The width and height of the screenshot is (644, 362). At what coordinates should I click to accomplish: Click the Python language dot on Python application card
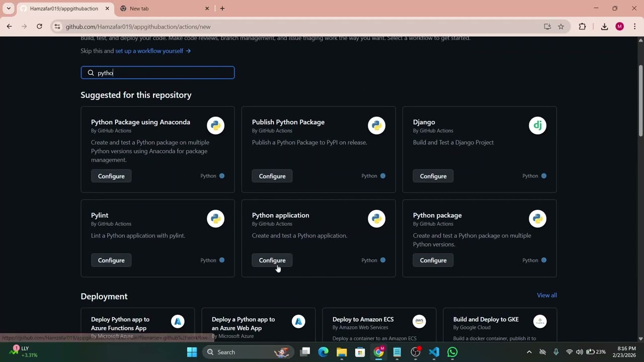point(383,260)
